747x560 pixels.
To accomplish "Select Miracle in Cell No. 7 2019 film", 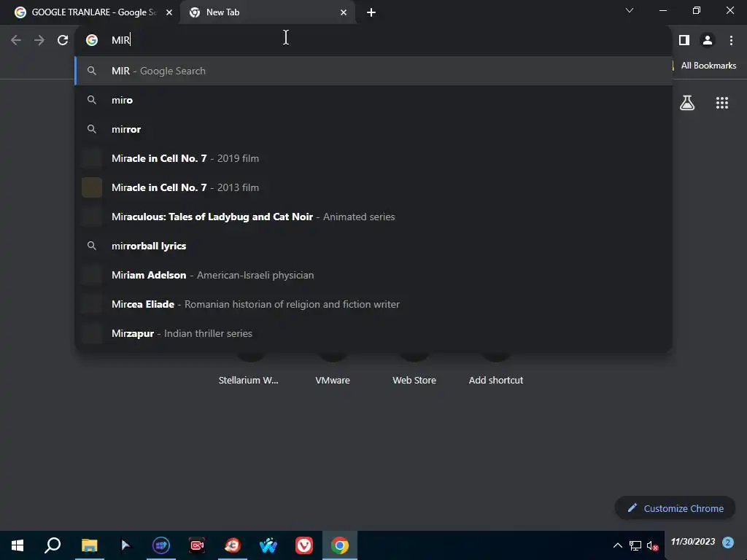I will [x=373, y=158].
